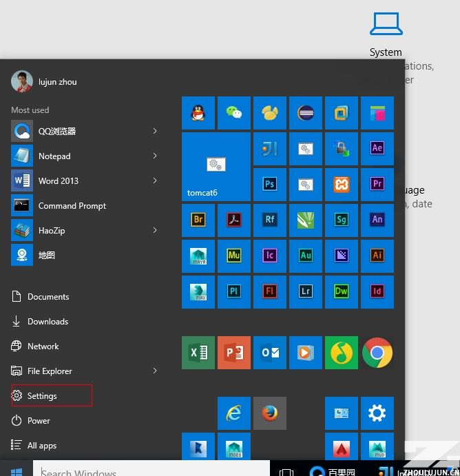The width and height of the screenshot is (460, 476).
Task: Click the Power button
Action: pos(39,421)
